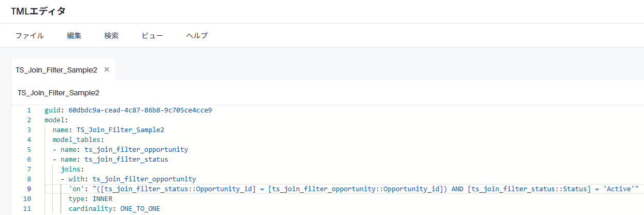Image resolution: width=644 pixels, height=215 pixels.
Task: Open the 検索 menu
Action: click(x=111, y=36)
